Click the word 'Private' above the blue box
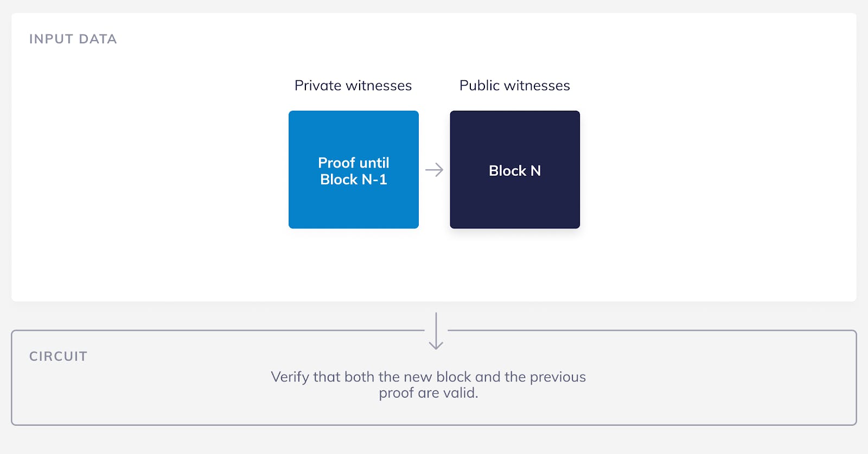Image resolution: width=868 pixels, height=454 pixels. 318,86
